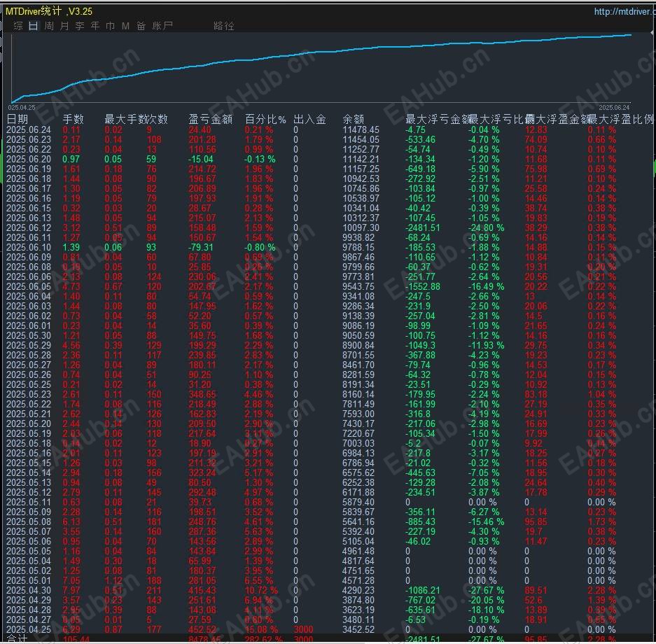Click the drawdown percent -24.80 %
This screenshot has width=656, height=644.
[x=486, y=227]
